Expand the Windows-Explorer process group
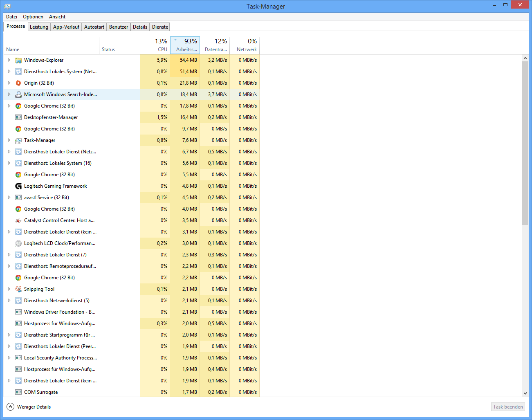This screenshot has height=420, width=532. 9,60
